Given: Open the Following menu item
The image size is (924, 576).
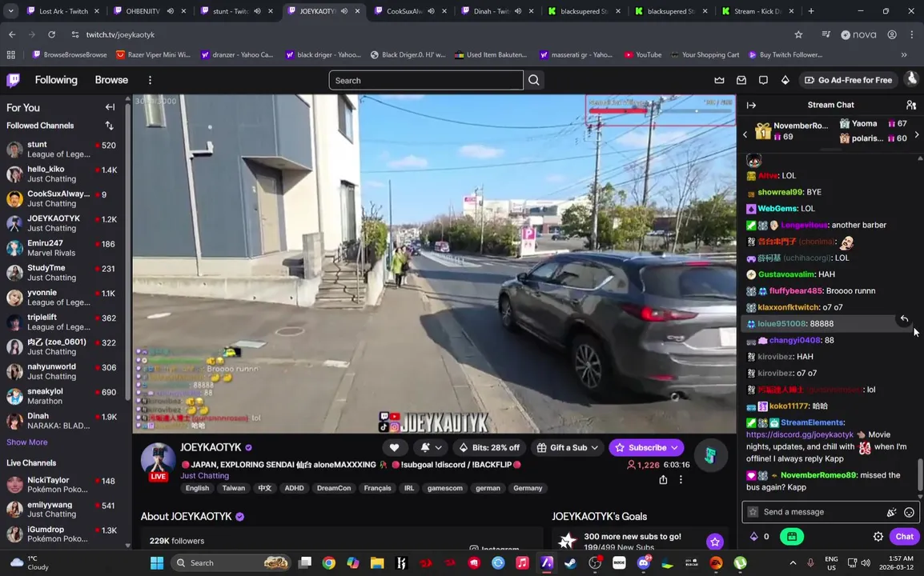Looking at the screenshot, I should pos(56,80).
